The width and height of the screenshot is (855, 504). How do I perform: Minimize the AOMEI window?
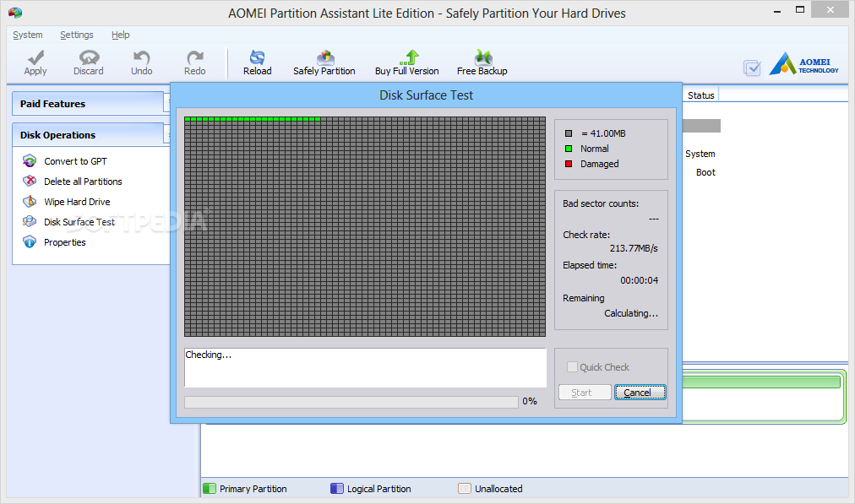click(x=777, y=12)
